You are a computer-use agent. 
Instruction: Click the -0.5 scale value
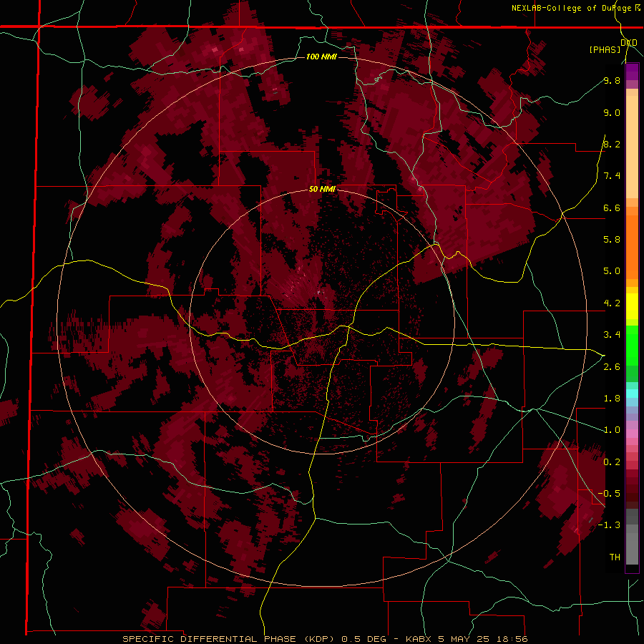tap(609, 494)
